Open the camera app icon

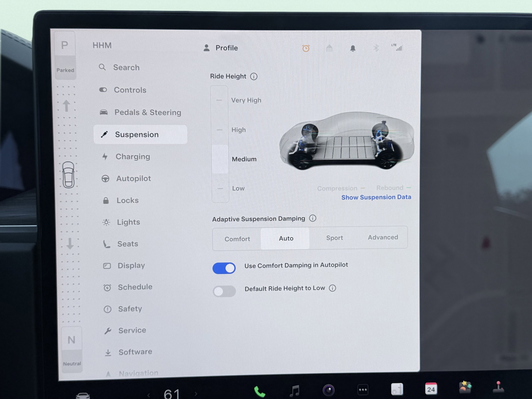(329, 390)
